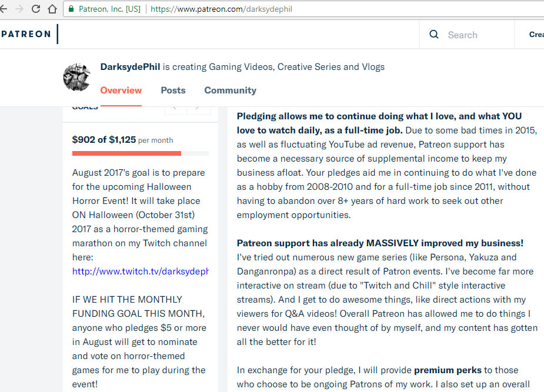
Task: Follow the twitch.tv/darksydephil link
Action: click(x=141, y=272)
